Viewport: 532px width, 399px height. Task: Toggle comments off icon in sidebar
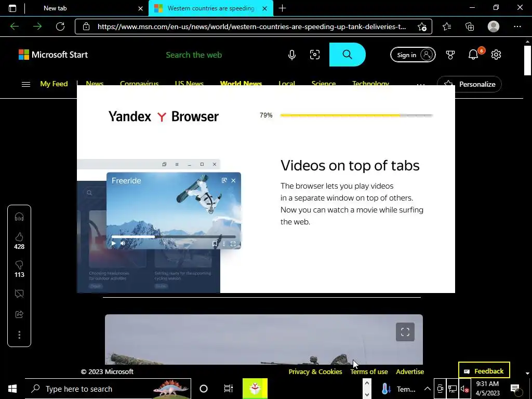[x=19, y=294]
